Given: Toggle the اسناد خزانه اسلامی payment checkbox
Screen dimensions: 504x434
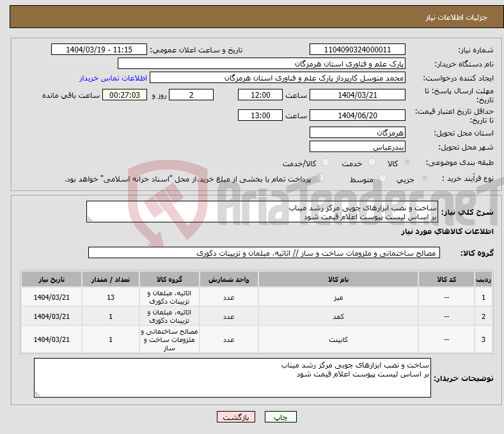Looking at the screenshot, I should click(320, 178).
